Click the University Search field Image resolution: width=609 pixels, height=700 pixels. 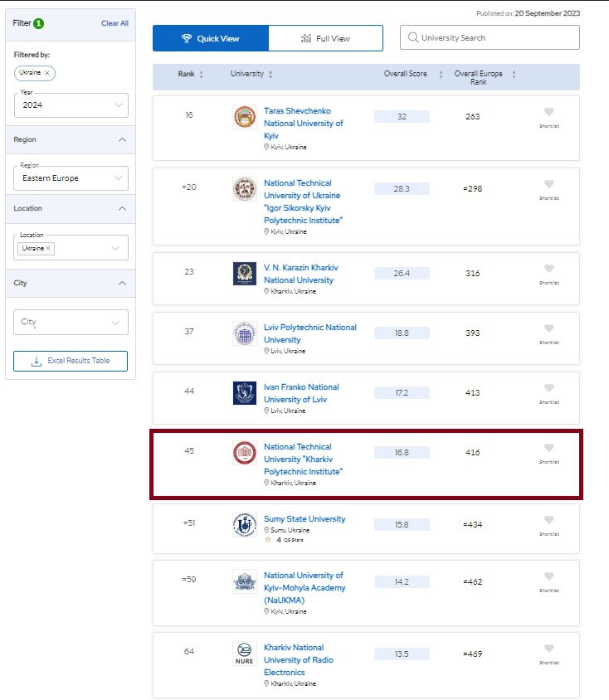(490, 37)
